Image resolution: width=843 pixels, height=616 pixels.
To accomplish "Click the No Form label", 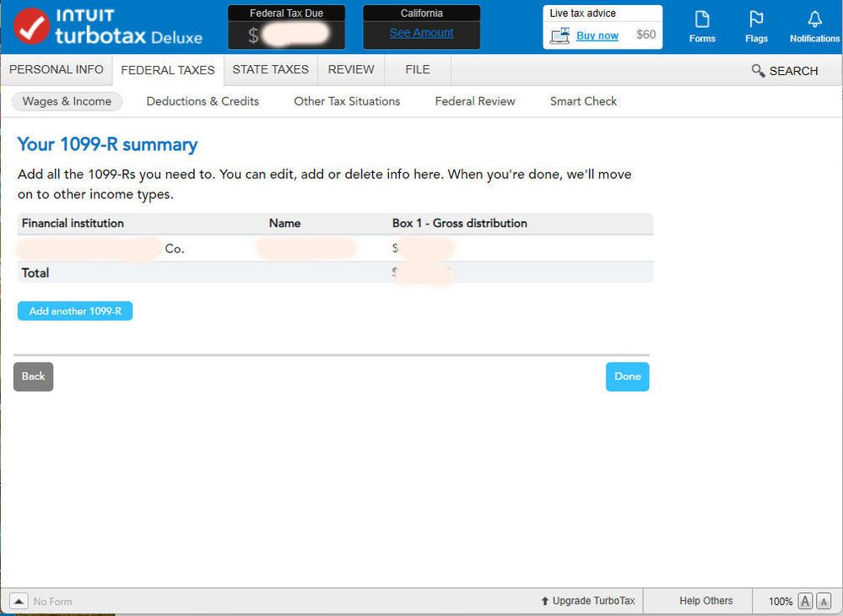I will 52,601.
